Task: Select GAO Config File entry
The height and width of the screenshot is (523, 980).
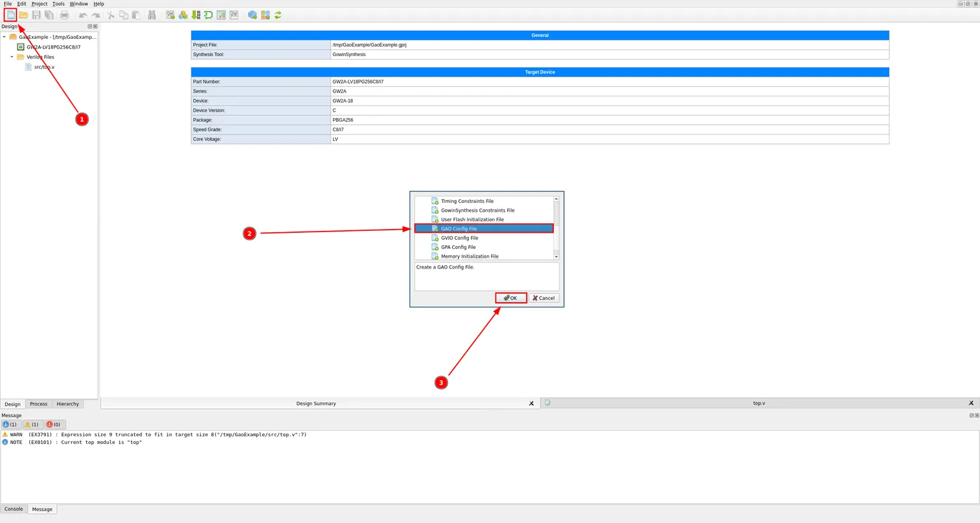Action: click(484, 228)
